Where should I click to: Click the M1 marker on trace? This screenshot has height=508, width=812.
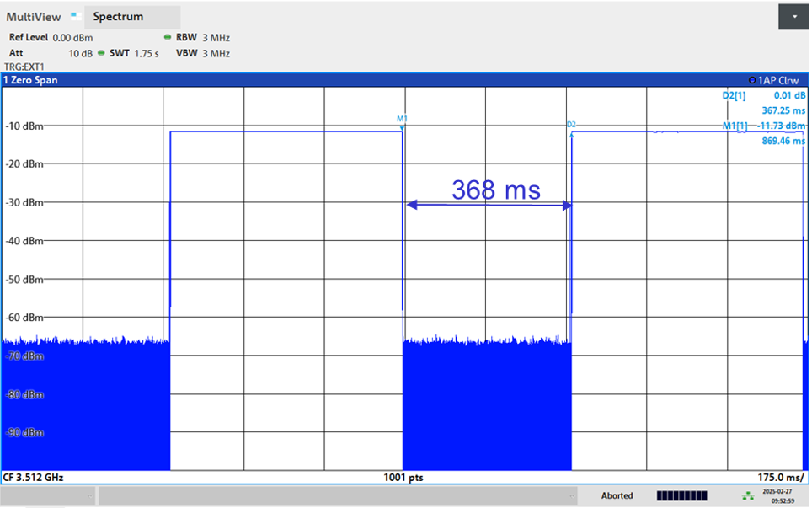[402, 120]
